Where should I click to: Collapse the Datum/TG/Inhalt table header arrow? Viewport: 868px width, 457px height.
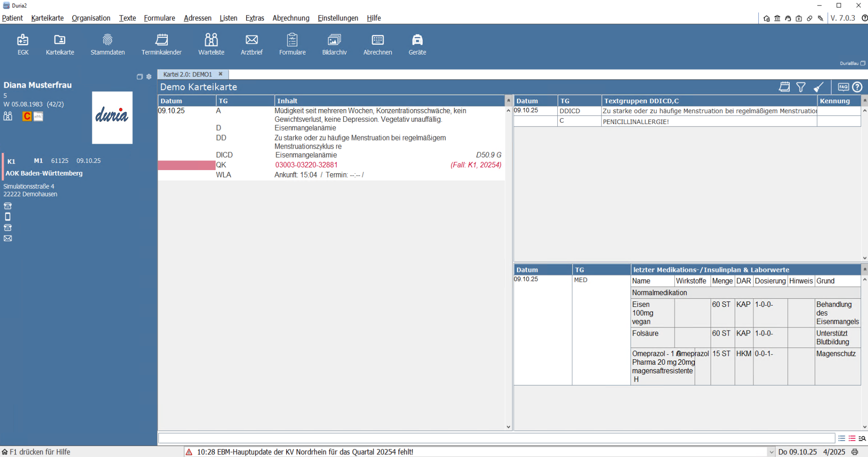[508, 100]
